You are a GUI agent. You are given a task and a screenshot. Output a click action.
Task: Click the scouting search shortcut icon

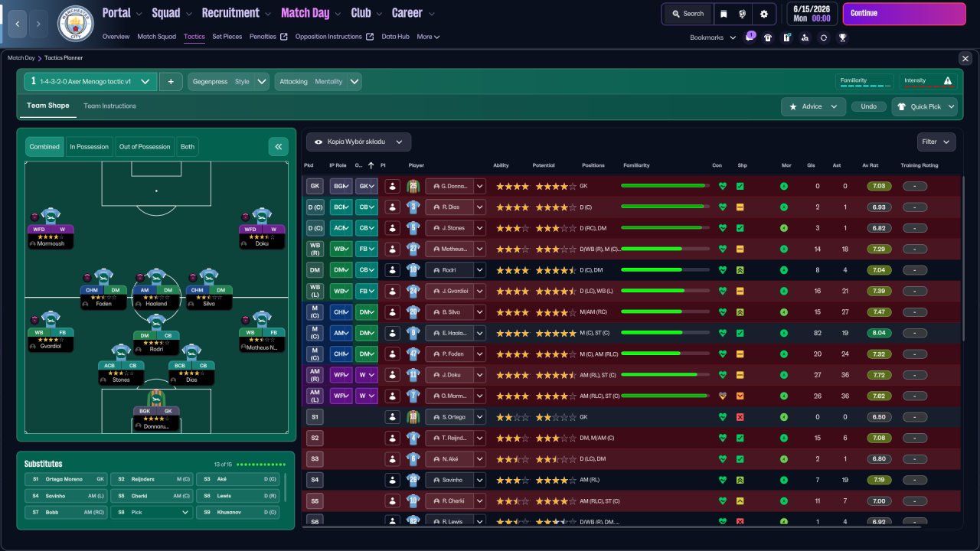(805, 37)
